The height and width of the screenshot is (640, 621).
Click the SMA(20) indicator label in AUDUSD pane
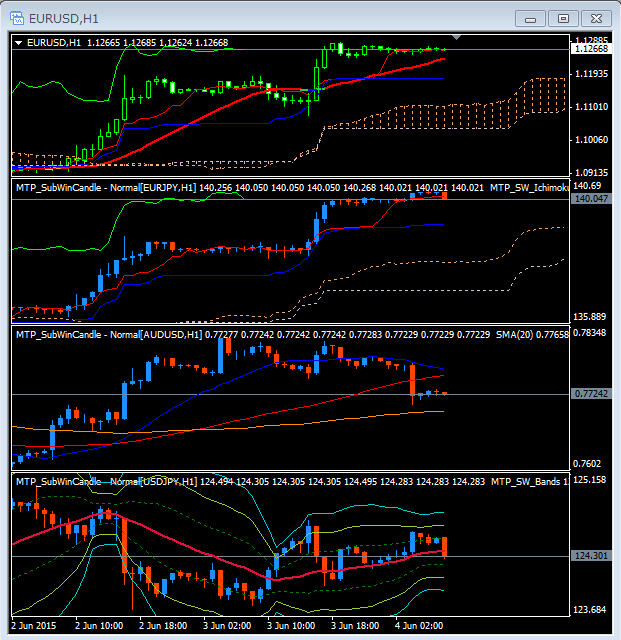532,335
